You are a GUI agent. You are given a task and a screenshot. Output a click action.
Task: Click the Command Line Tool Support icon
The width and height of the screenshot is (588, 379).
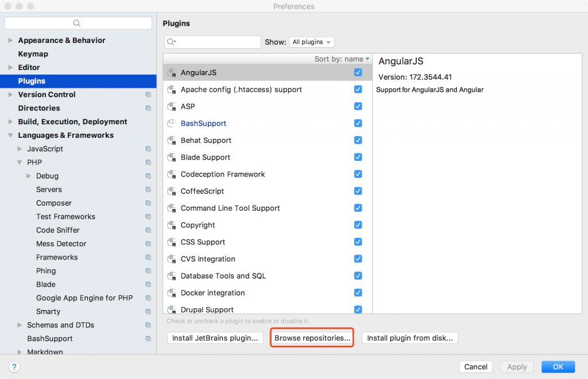(172, 208)
